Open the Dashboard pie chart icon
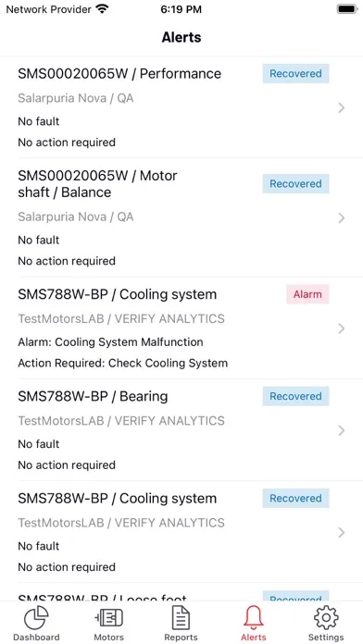Image resolution: width=363 pixels, height=644 pixels. [36, 617]
